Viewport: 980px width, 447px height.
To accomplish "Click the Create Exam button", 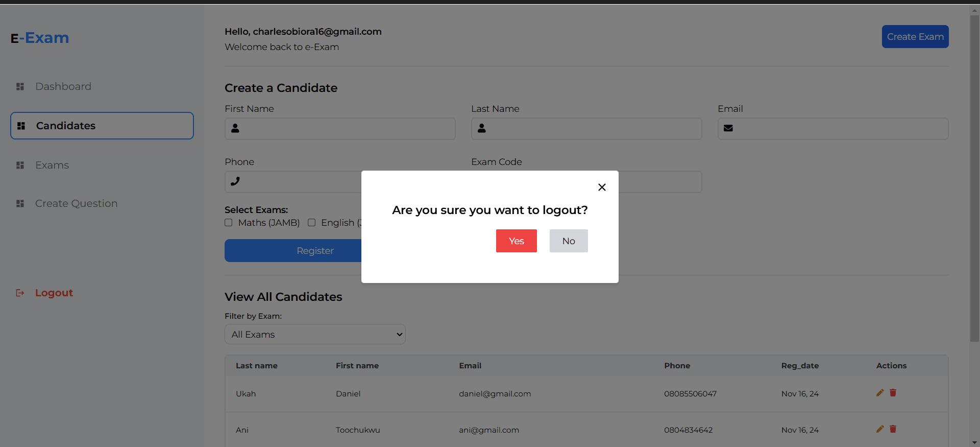I will click(x=915, y=37).
